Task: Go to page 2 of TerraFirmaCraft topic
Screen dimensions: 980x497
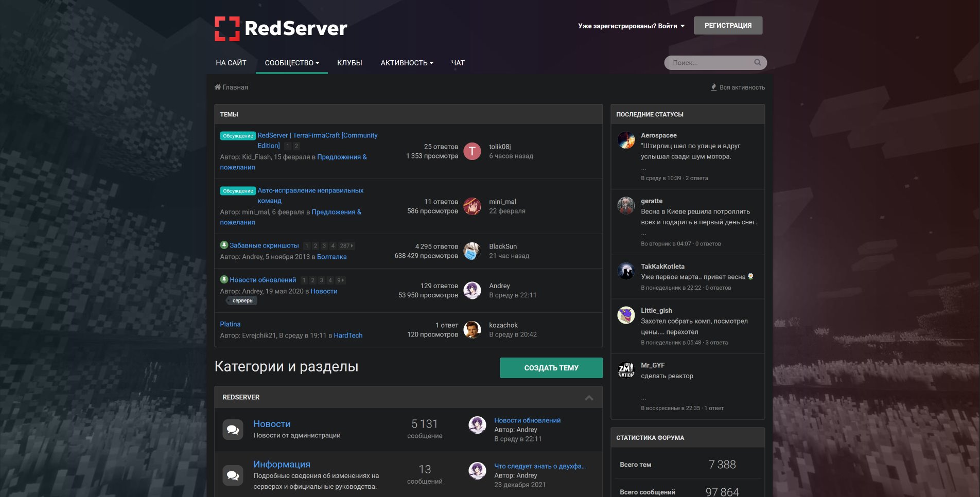Action: 296,146
